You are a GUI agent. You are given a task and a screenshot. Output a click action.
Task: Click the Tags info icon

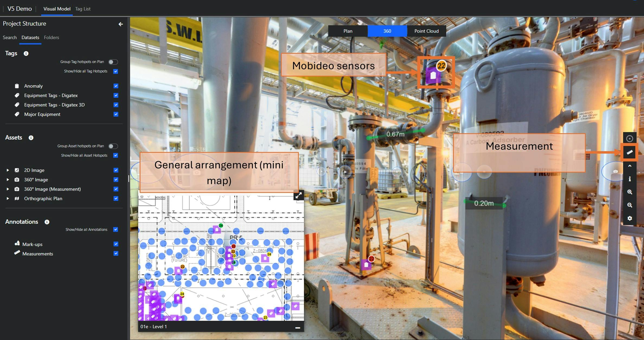coord(26,53)
